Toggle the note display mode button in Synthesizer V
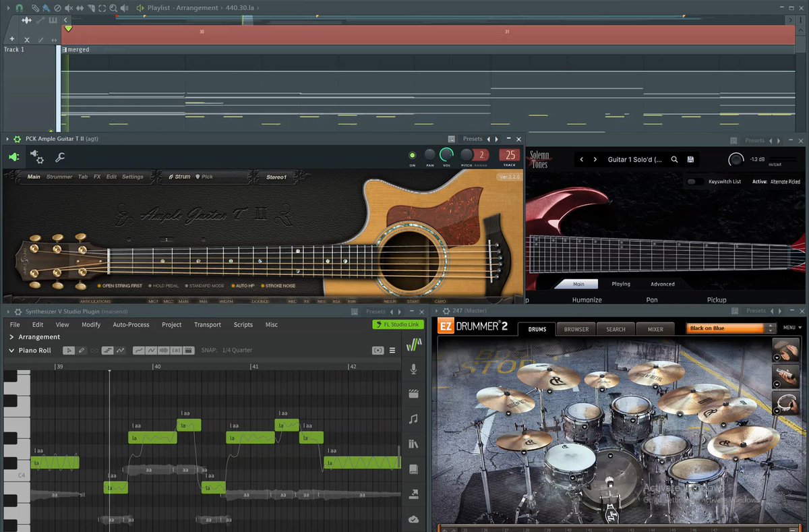809x532 pixels. coord(108,351)
